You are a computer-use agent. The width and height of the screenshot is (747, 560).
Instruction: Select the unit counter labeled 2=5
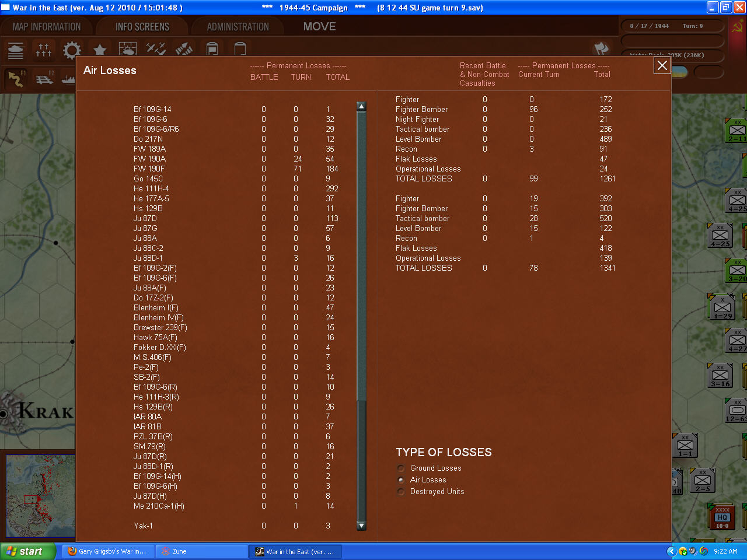pos(703,480)
